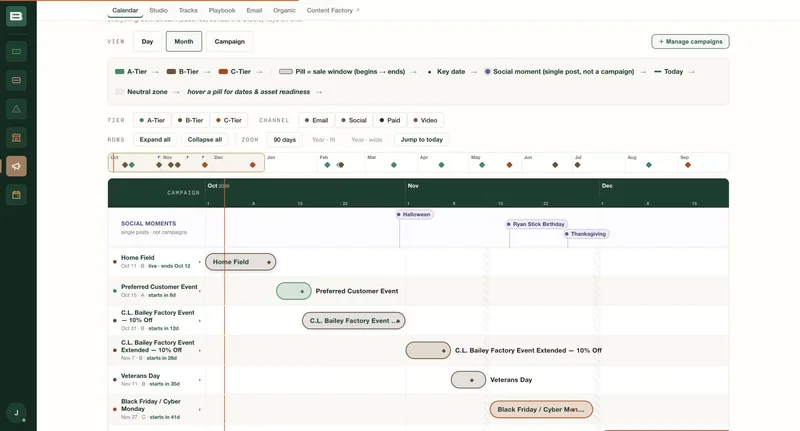The image size is (800, 431).
Task: Open the Organic tab
Action: [x=284, y=10]
